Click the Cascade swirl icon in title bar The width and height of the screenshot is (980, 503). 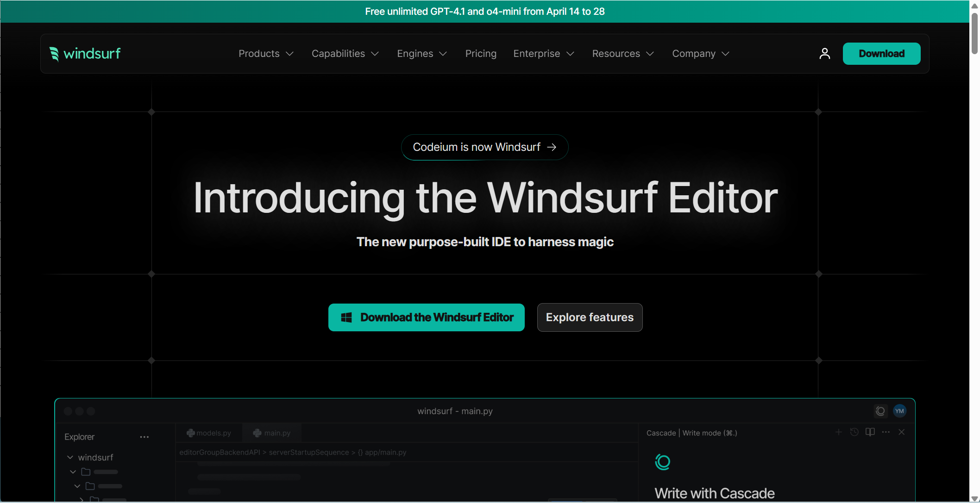pyautogui.click(x=880, y=411)
